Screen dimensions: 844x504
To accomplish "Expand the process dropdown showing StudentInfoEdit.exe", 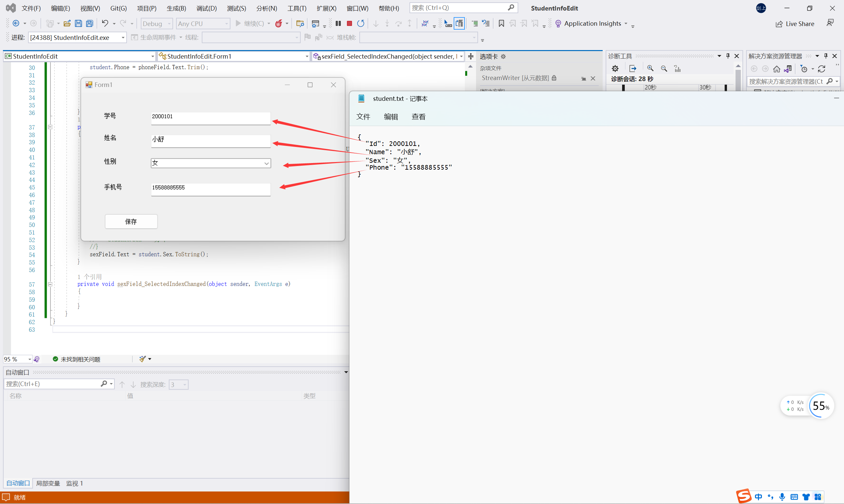I will pos(123,38).
